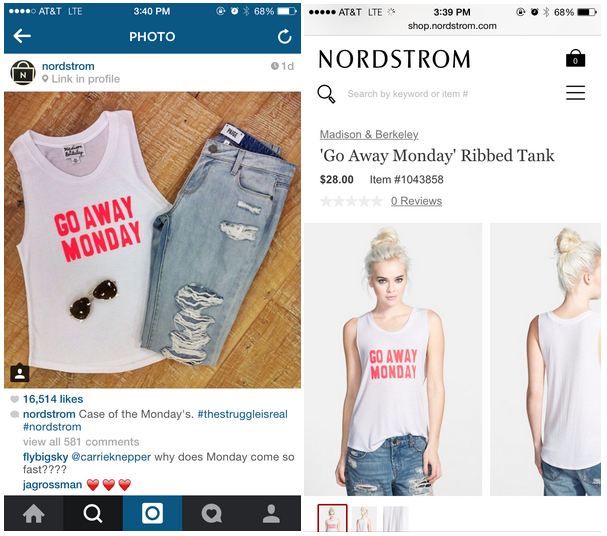The height and width of the screenshot is (536, 607).
Task: Open the Activity heart-bubble tab
Action: (212, 513)
